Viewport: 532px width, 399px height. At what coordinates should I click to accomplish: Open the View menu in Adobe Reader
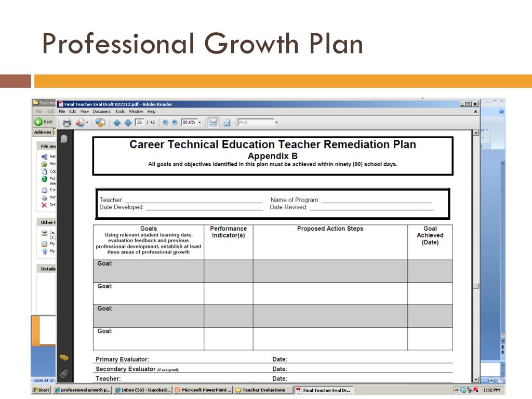pos(85,111)
